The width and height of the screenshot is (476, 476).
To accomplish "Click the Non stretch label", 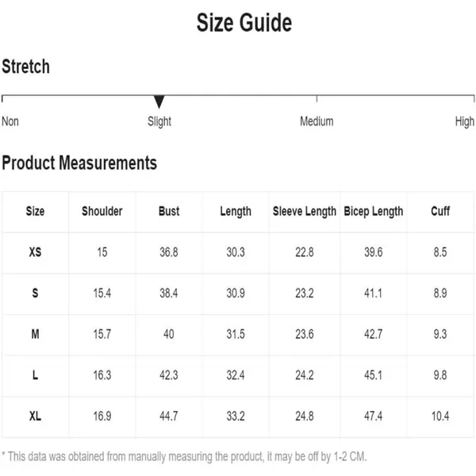I will (10, 121).
